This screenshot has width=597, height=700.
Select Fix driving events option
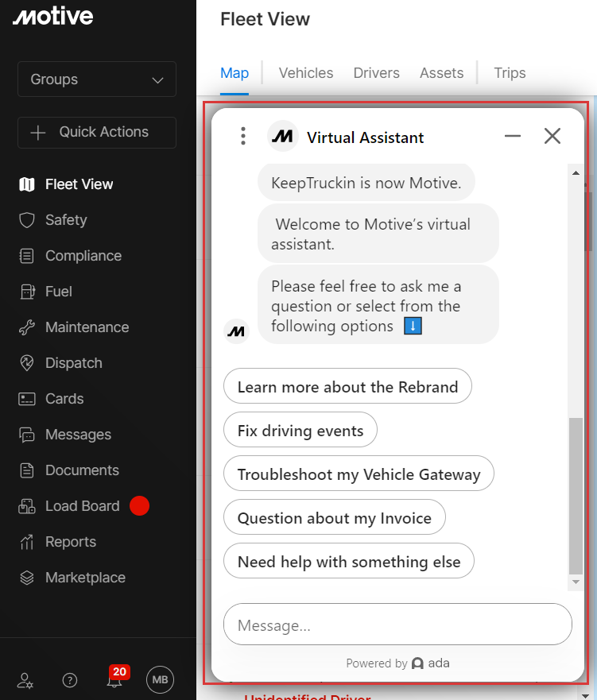300,431
